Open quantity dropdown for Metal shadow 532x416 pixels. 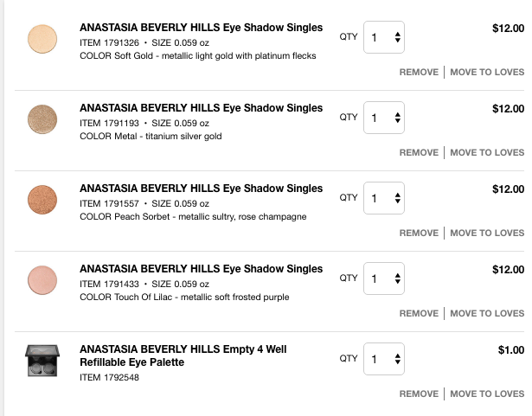coord(384,118)
